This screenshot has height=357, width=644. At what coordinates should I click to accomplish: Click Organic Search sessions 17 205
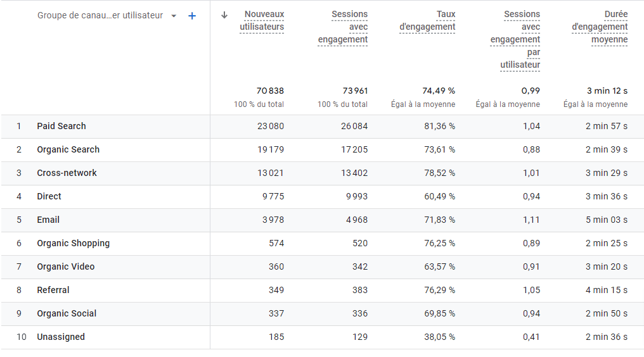[354, 150]
